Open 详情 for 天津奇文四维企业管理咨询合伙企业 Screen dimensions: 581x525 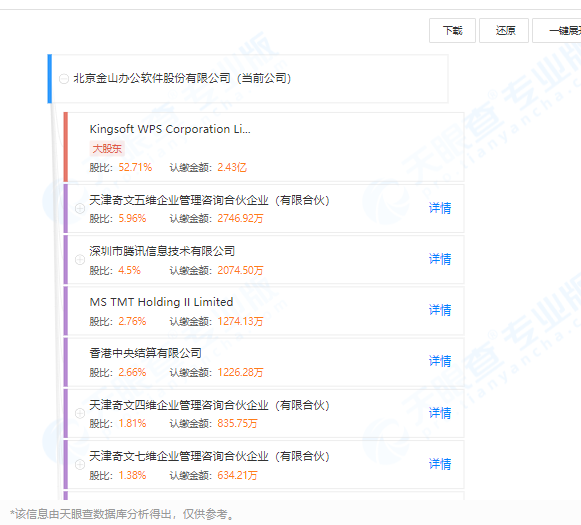point(440,413)
